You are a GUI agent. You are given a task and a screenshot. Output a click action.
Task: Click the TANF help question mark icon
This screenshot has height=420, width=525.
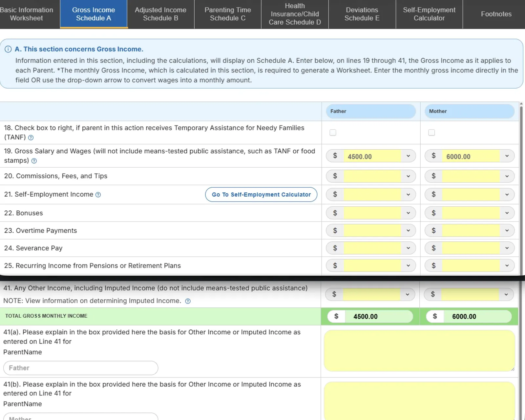click(31, 138)
